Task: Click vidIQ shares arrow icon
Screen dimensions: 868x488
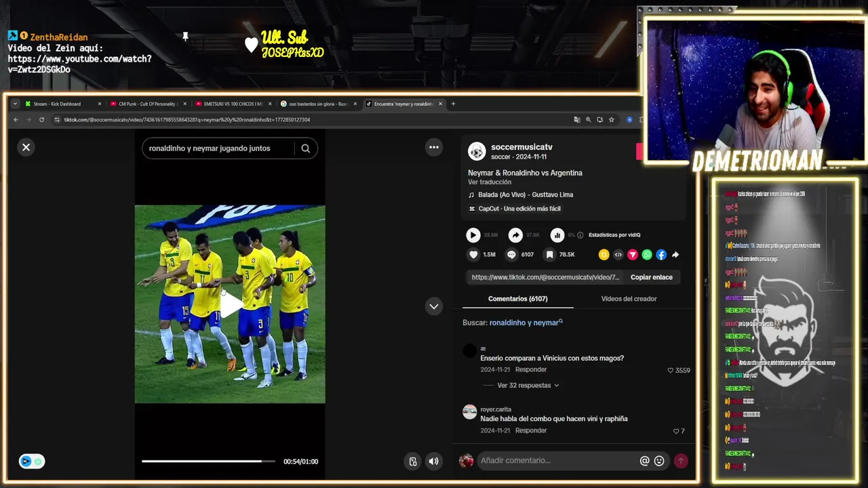Action: [x=515, y=235]
